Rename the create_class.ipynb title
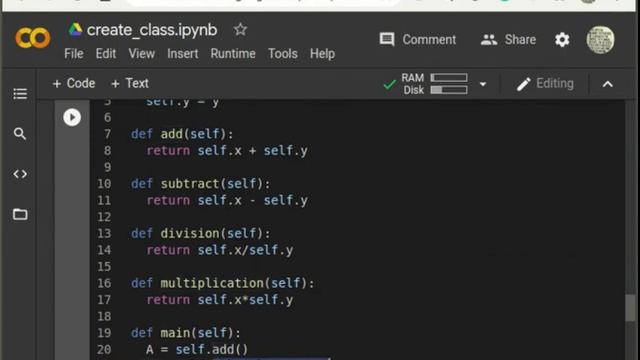The width and height of the screenshot is (640, 360). pyautogui.click(x=152, y=30)
